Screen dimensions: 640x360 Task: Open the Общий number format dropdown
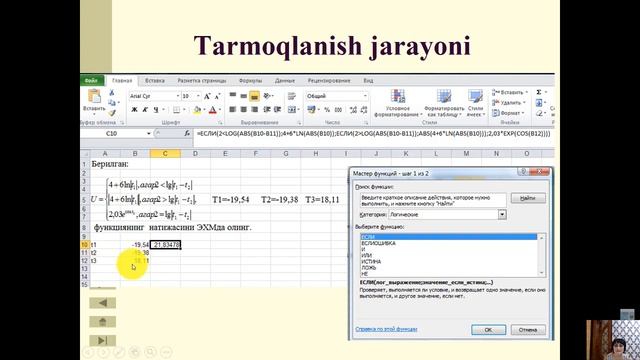point(365,96)
